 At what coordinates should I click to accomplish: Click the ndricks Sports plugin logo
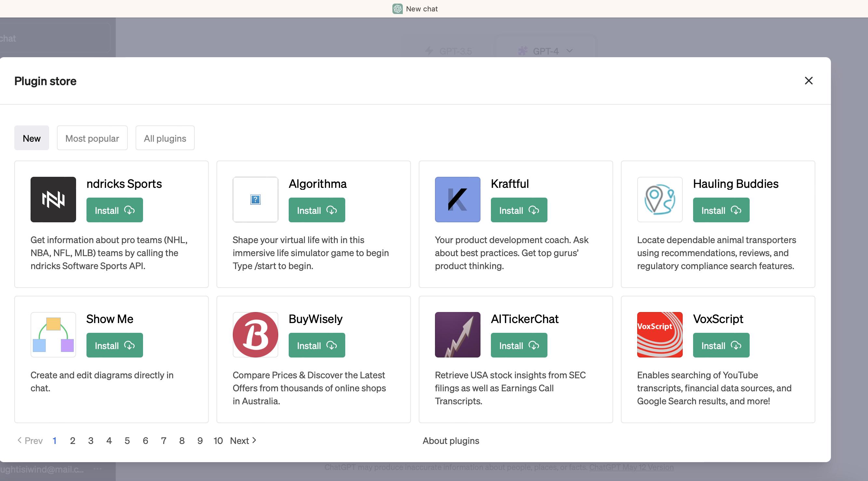53,200
